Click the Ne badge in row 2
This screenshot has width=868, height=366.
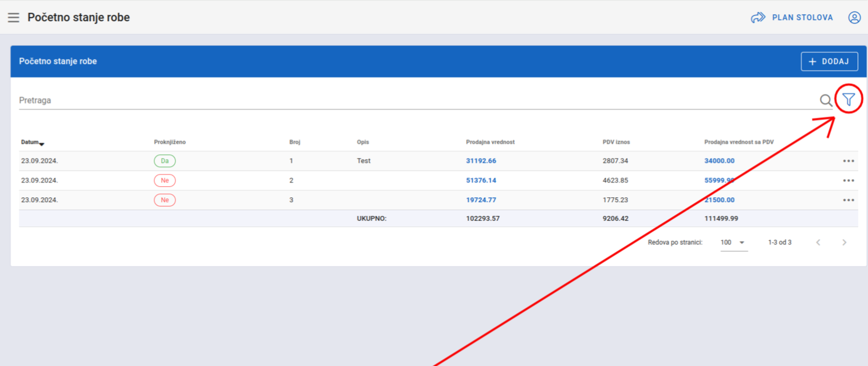[x=165, y=180]
